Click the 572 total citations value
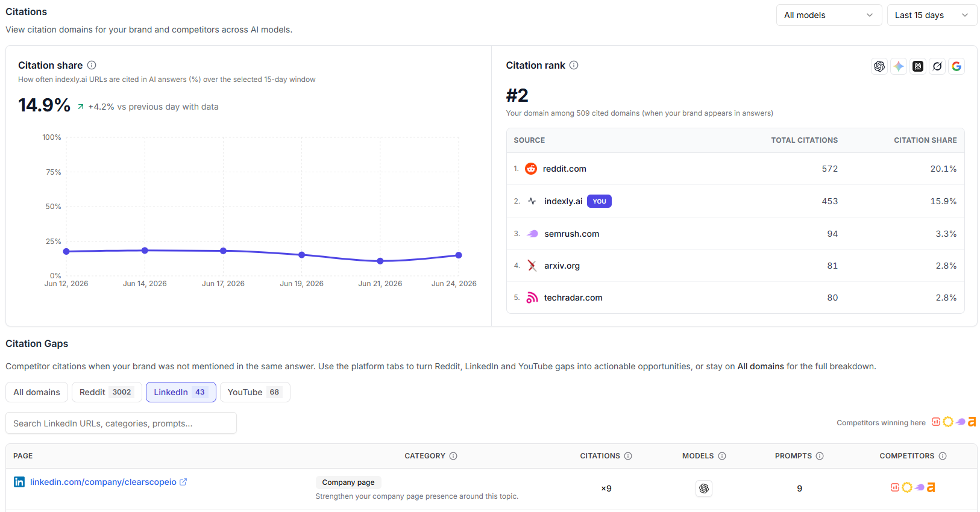This screenshot has height=512, width=980. click(830, 169)
